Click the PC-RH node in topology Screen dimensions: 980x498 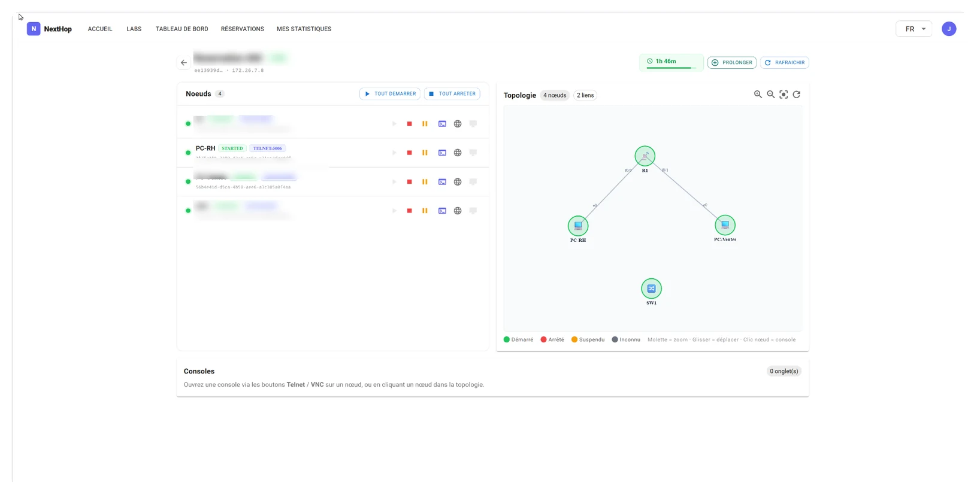(578, 226)
